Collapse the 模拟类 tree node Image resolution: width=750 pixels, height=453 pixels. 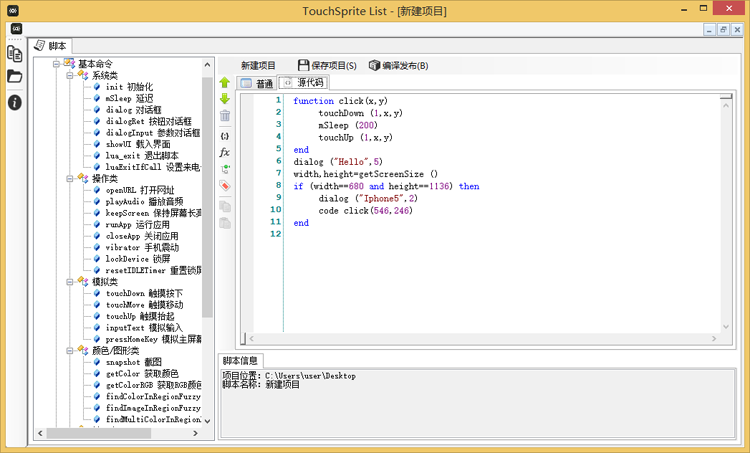tap(70, 282)
